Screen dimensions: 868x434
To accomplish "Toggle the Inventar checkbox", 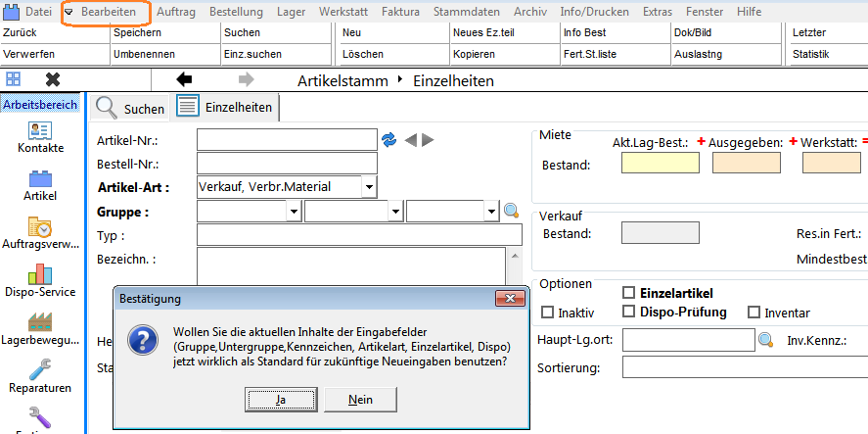I will point(754,313).
